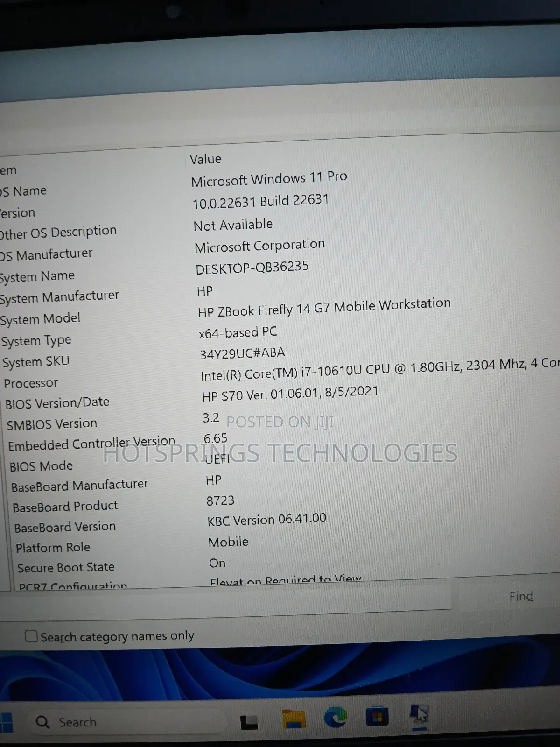This screenshot has height=747, width=560.
Task: Click the Microsoft Corporation value
Action: click(x=260, y=246)
